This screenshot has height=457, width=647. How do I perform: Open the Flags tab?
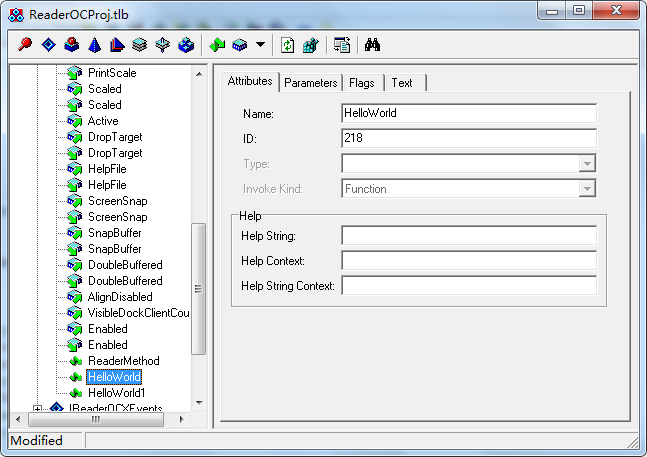pyautogui.click(x=362, y=83)
